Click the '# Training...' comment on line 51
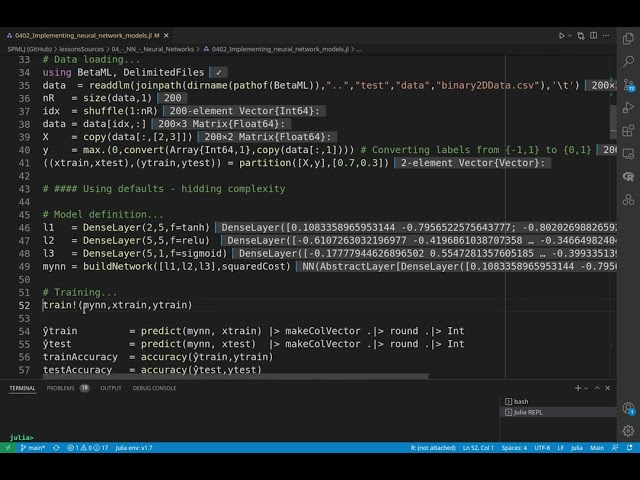Image resolution: width=640 pixels, height=480 pixels. coord(80,292)
